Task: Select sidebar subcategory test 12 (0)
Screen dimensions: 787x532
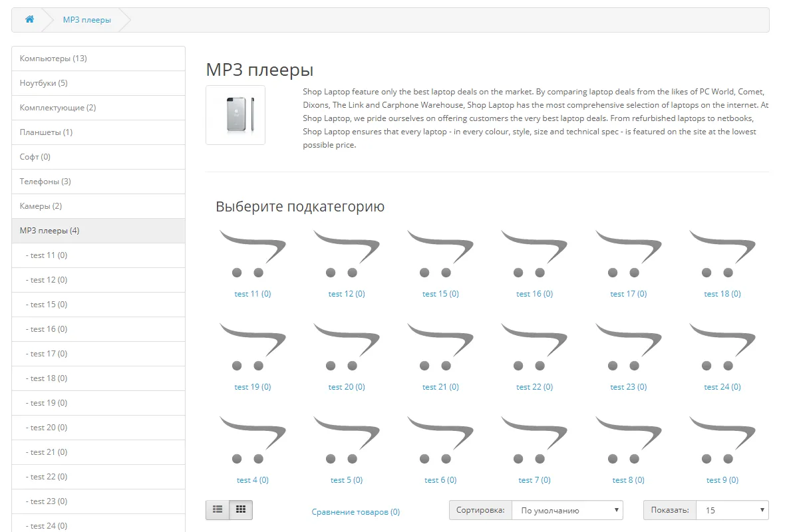Action: (98, 279)
